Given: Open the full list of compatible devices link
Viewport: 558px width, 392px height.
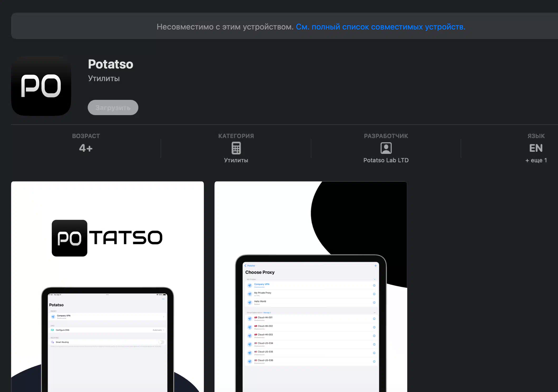Looking at the screenshot, I should (x=380, y=27).
